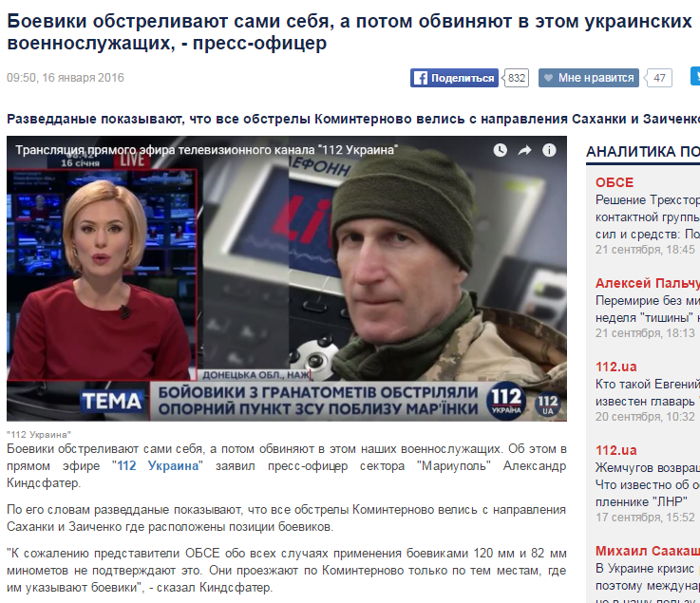Click the VK like count 47
Viewport: 700px width, 603px height.
pos(659,78)
